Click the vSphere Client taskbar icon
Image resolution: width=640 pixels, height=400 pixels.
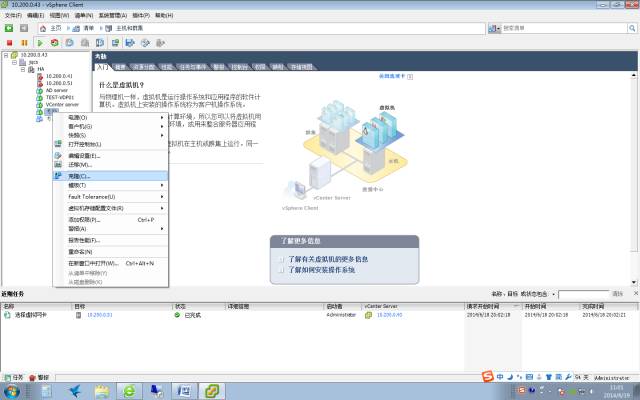click(212, 391)
